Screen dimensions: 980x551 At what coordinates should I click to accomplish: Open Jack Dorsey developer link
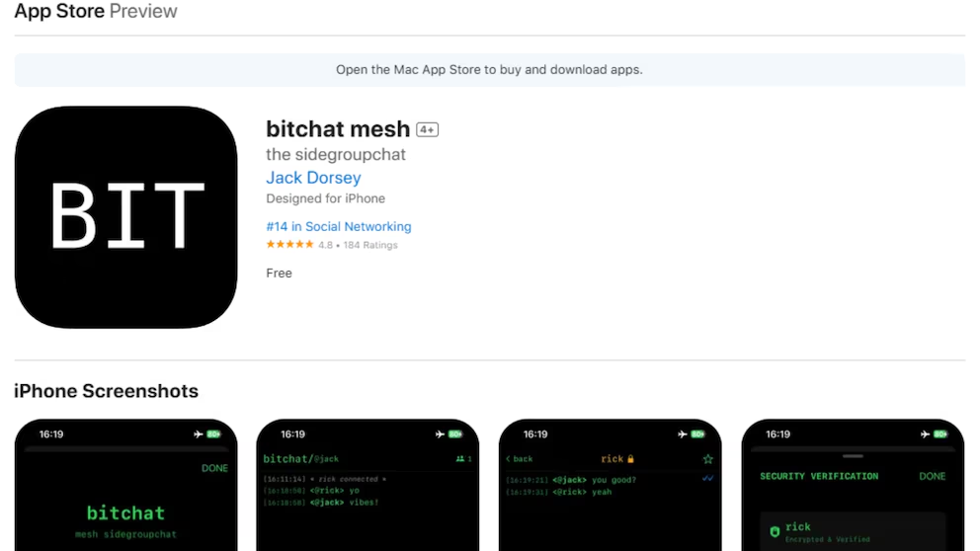[313, 178]
